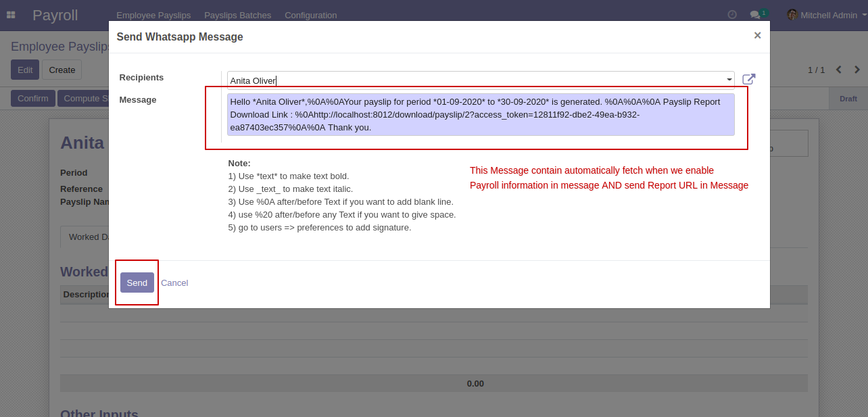Select the Draft status stage
The width and height of the screenshot is (868, 417).
coord(848,98)
